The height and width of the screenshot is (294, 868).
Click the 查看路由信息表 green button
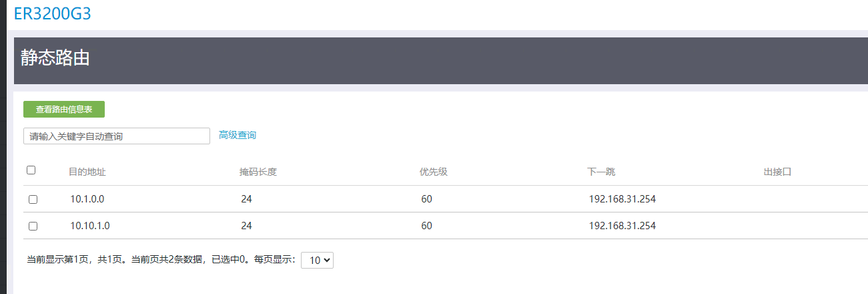click(64, 109)
